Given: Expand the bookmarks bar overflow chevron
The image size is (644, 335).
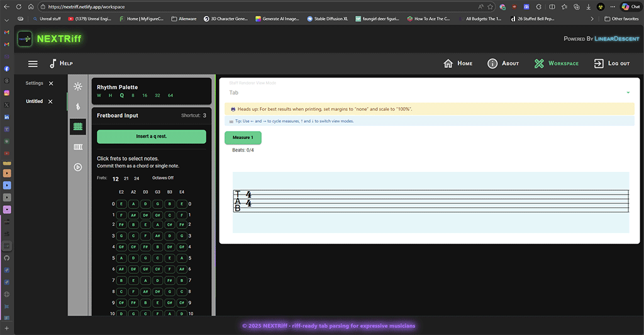Looking at the screenshot, I should pyautogui.click(x=591, y=19).
